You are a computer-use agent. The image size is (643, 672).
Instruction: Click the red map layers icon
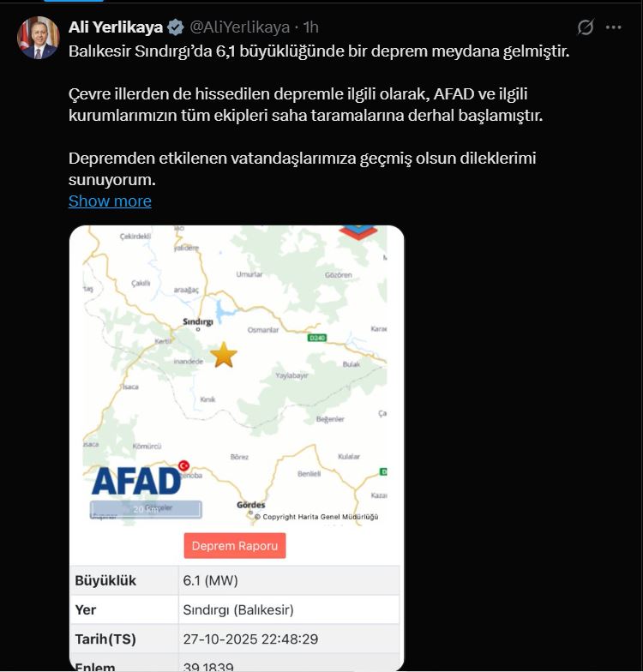[358, 231]
